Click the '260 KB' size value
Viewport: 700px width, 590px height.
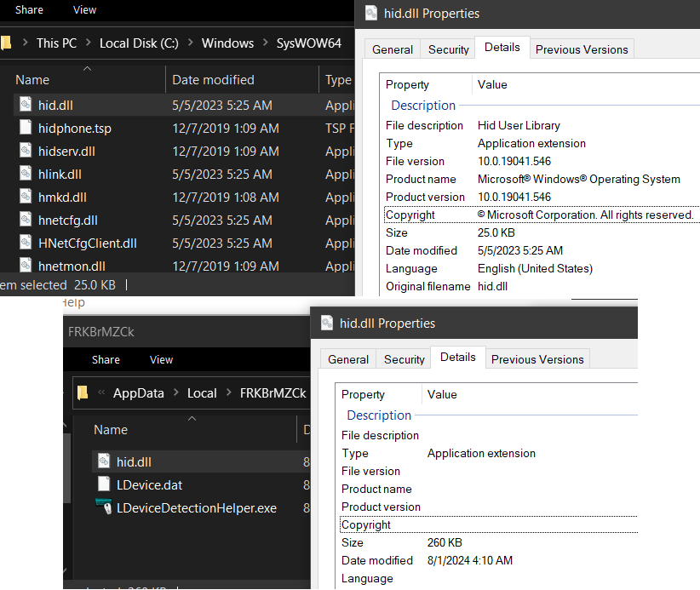(x=445, y=542)
